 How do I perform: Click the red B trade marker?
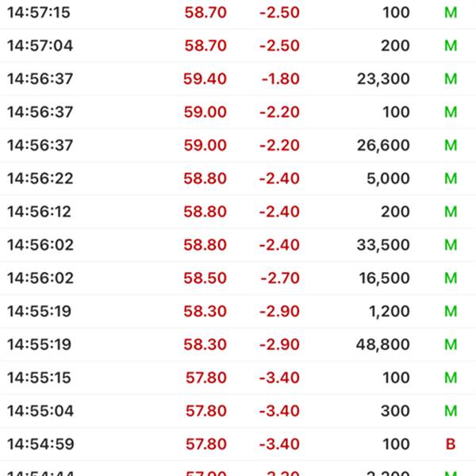(x=451, y=444)
